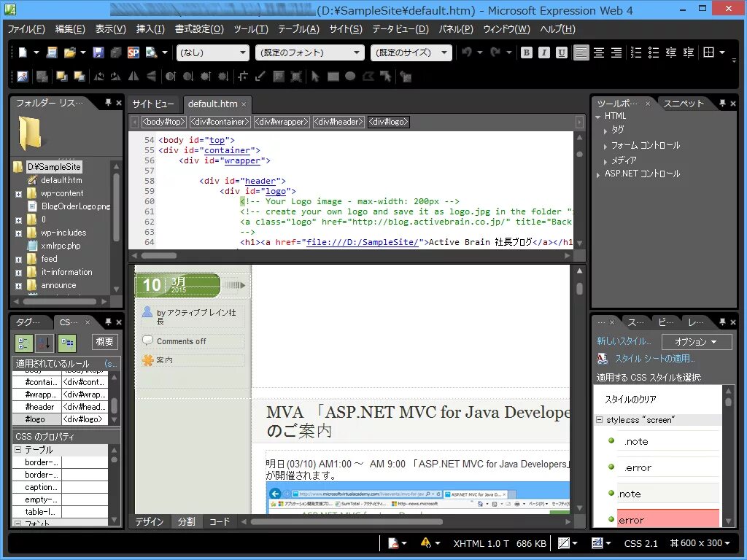Click the visual aids icon in status bar
This screenshot has height=560, width=747.
(564, 542)
